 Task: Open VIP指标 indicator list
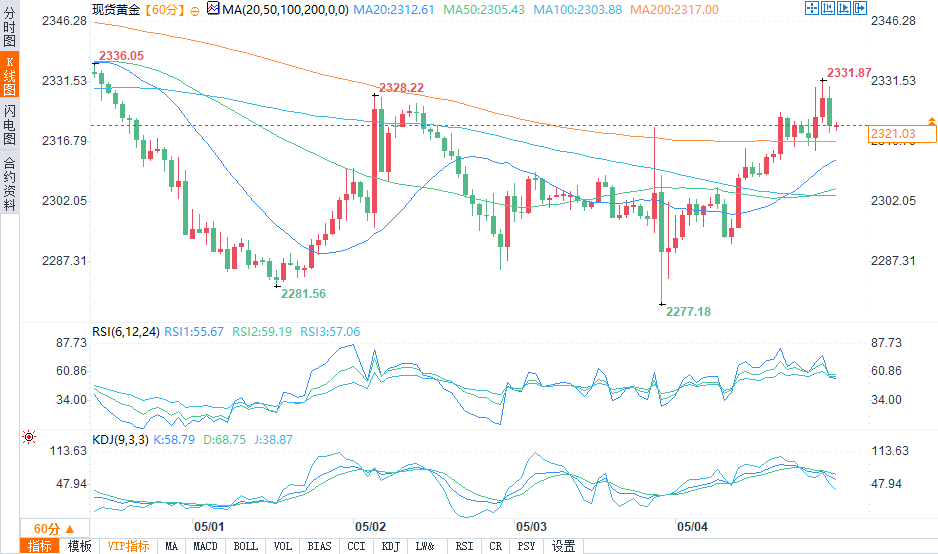(x=129, y=546)
